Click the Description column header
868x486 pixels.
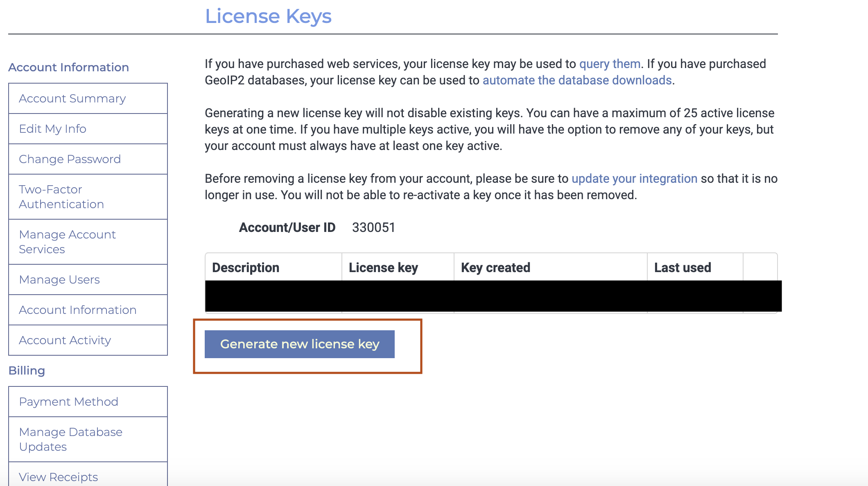click(246, 268)
